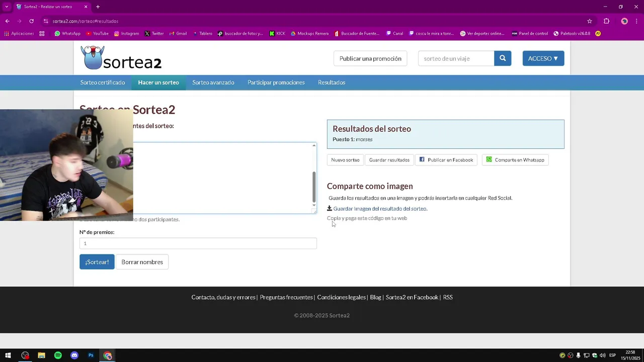The image size is (644, 362).
Task: Go back with the browser back arrow
Action: click(7, 21)
